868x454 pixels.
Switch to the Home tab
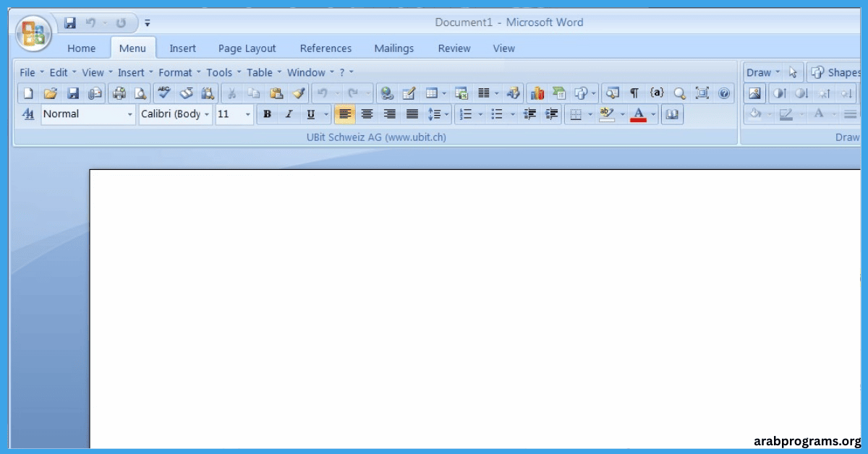[82, 48]
